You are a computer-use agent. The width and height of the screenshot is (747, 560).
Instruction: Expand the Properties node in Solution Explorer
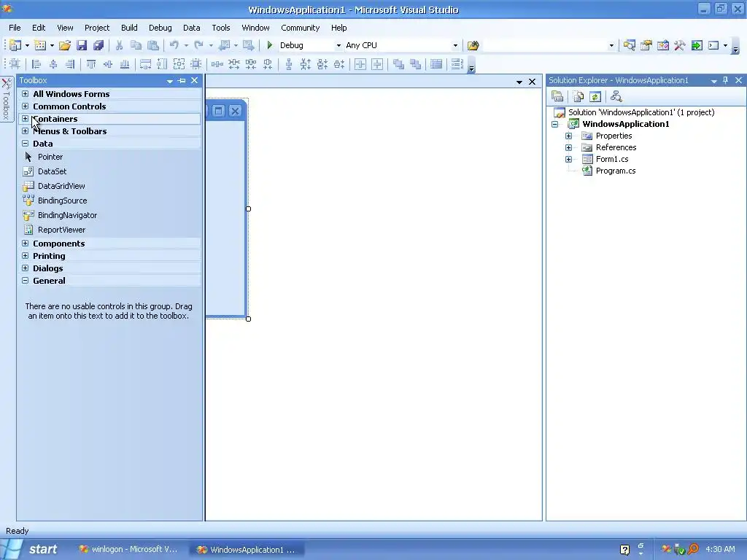point(568,136)
